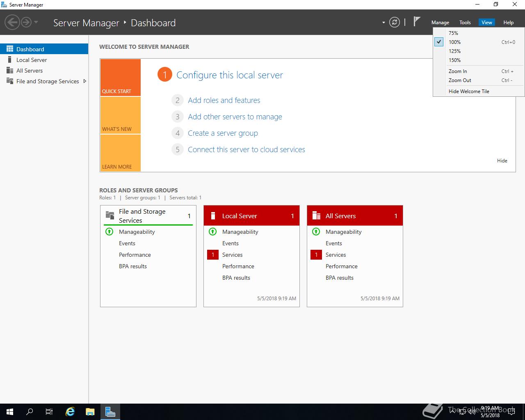Hide the welcome tile via Hide link
This screenshot has width=525, height=420.
(502, 161)
